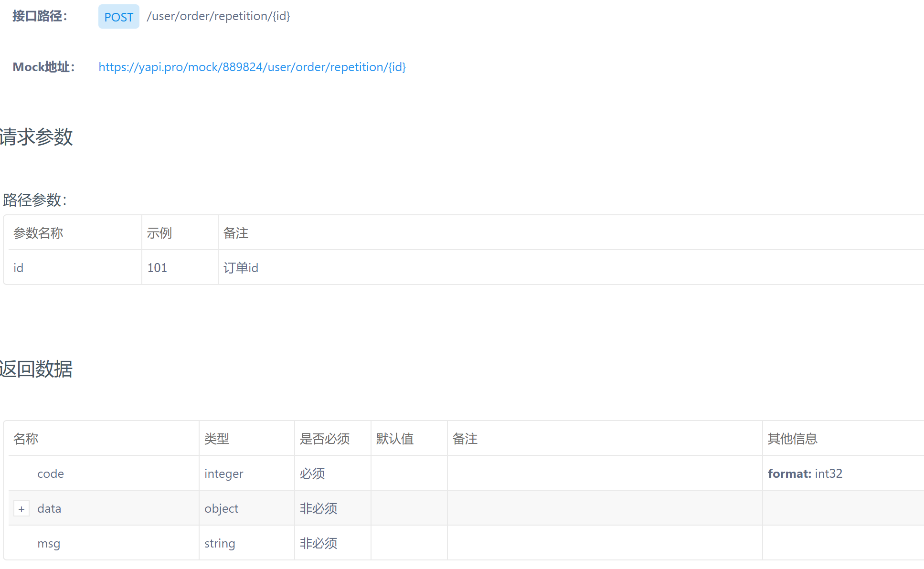Screen dimensions: 924x569
Task: Click the 返回数据 section heading
Action: coord(36,369)
